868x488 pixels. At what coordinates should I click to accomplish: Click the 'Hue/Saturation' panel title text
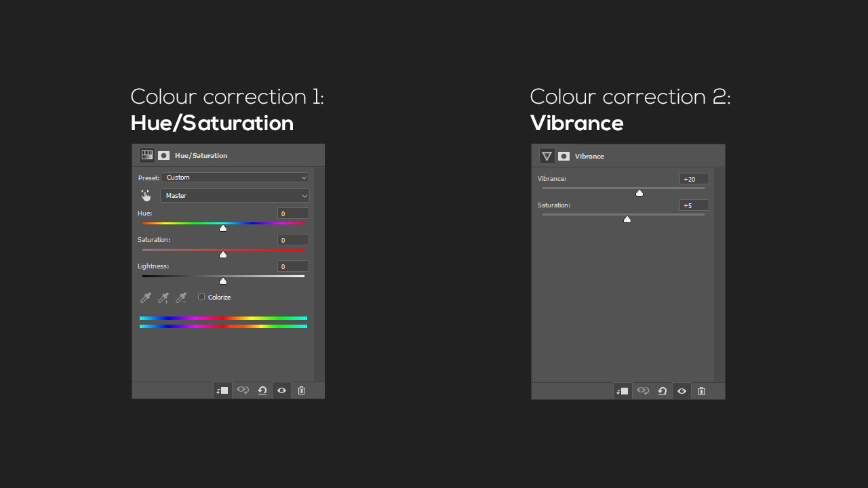201,155
